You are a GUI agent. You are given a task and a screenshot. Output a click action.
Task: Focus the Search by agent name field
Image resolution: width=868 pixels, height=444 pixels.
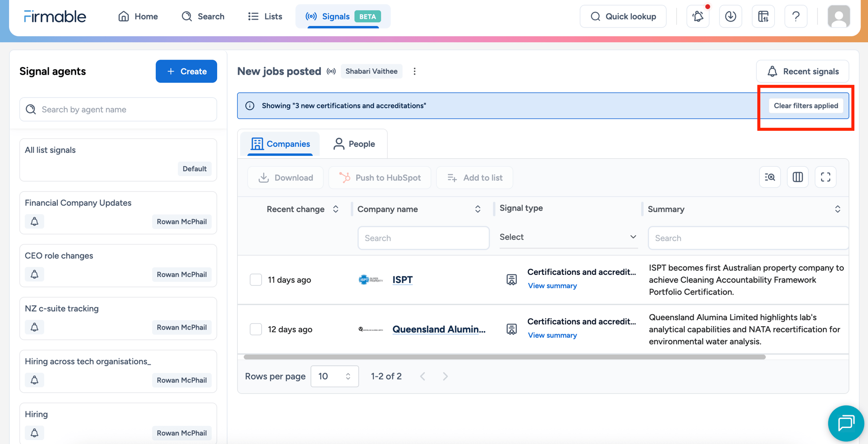[x=118, y=109]
